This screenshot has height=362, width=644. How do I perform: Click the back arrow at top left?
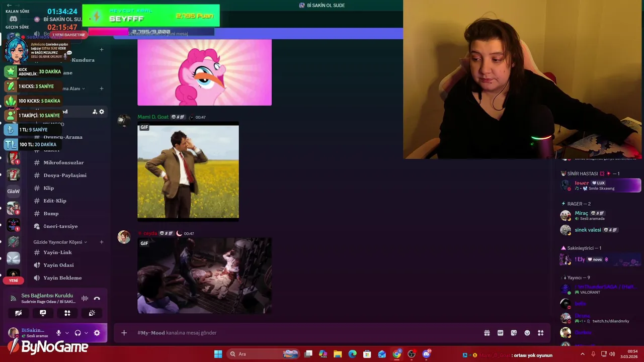pos(9,5)
